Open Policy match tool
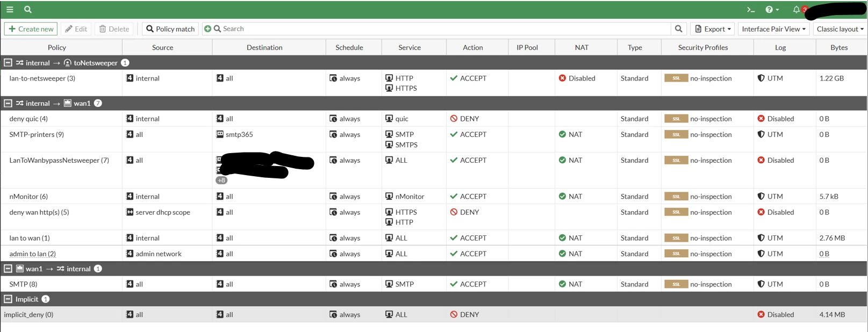Viewport: 868px width, 332px height. pos(170,29)
